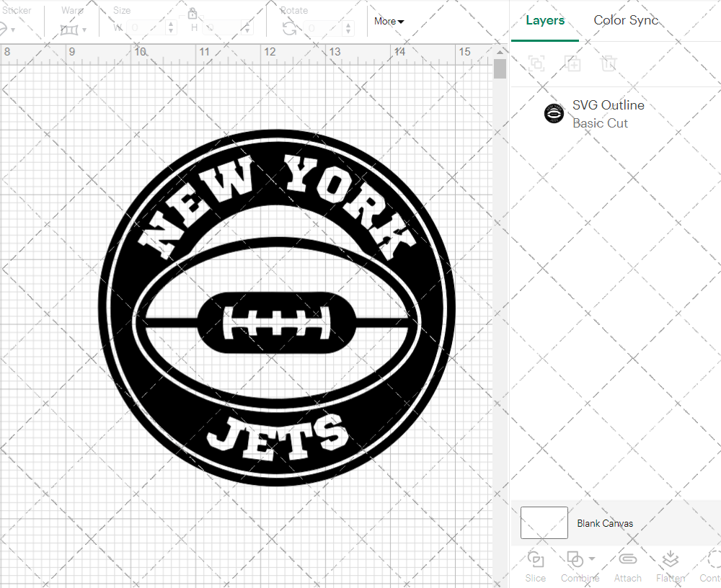The height and width of the screenshot is (588, 721).
Task: Click the Contour tool icon
Action: click(712, 560)
